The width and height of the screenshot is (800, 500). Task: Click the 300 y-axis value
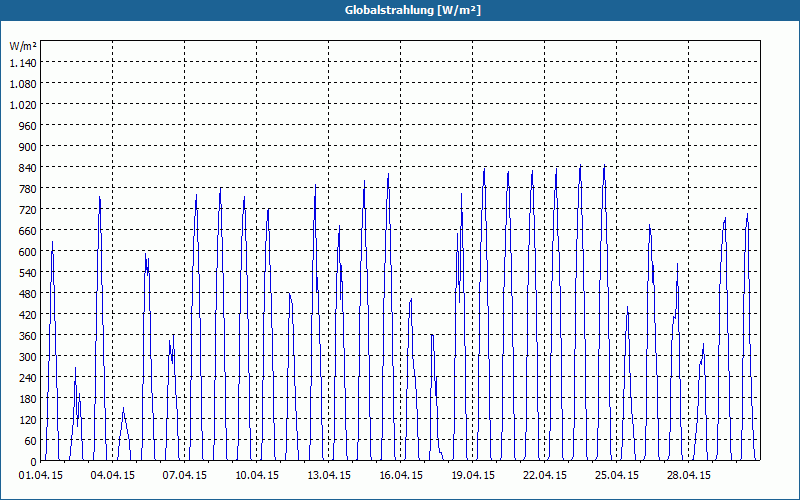pyautogui.click(x=29, y=357)
